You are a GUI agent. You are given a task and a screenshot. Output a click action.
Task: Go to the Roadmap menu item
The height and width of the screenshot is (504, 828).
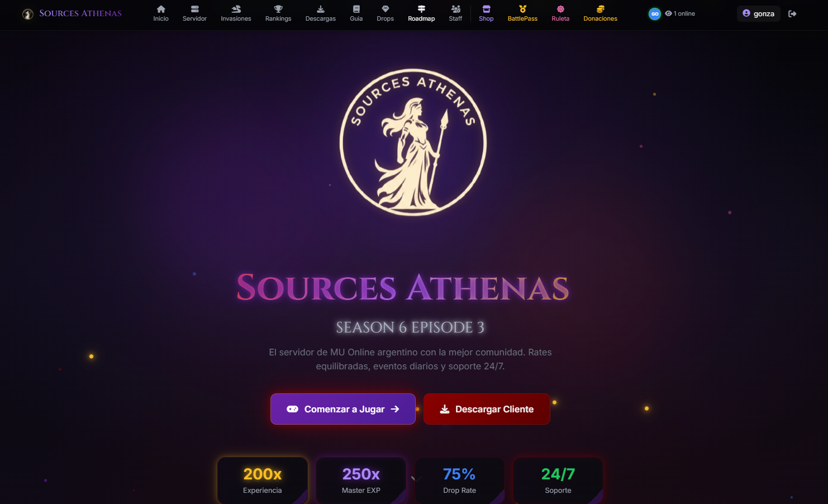[x=421, y=13]
